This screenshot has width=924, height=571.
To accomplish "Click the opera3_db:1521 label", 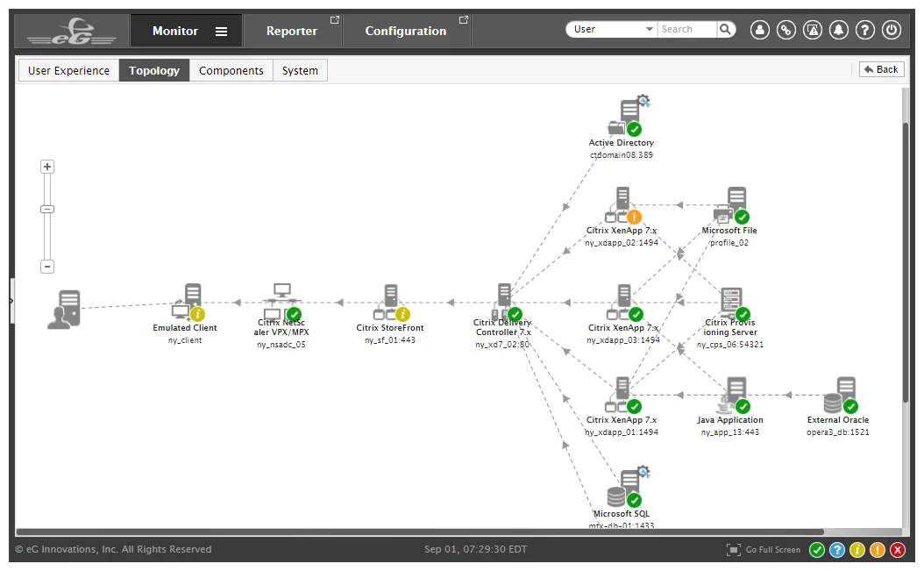I will point(838,432).
